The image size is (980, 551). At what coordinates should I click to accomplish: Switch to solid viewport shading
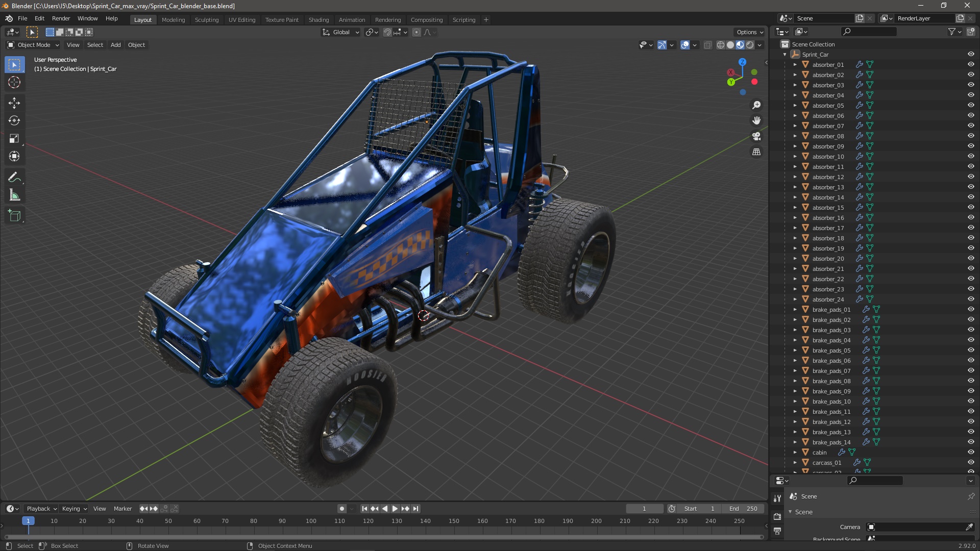click(x=730, y=45)
